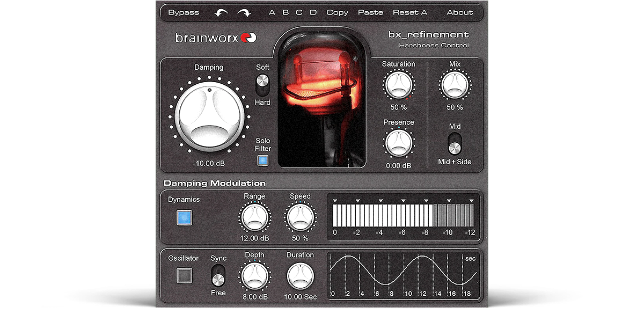Image resolution: width=644 pixels, height=321 pixels.
Task: Activate the Dynamics modulation button
Action: [x=185, y=217]
